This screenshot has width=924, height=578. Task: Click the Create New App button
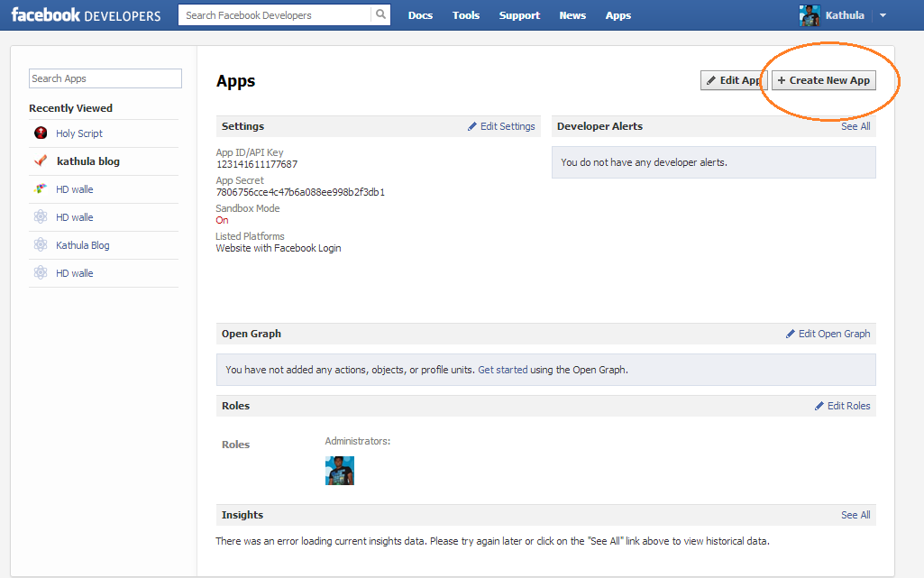click(823, 80)
